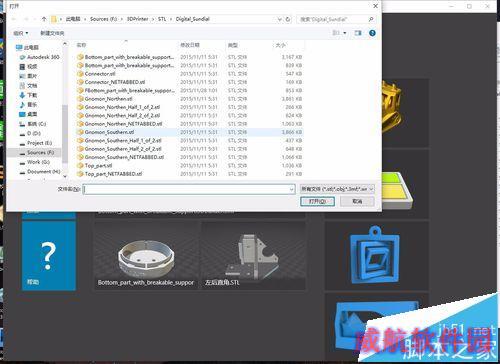This screenshot has height=364, width=500.
Task: Open the blue question mark help tile
Action: [49, 256]
